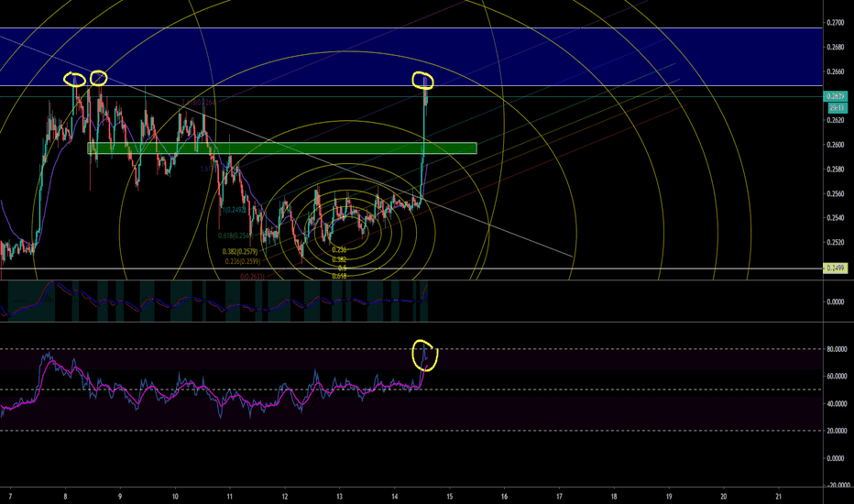Click the 0.2620 price axis label
854x504 pixels.
tap(836, 120)
